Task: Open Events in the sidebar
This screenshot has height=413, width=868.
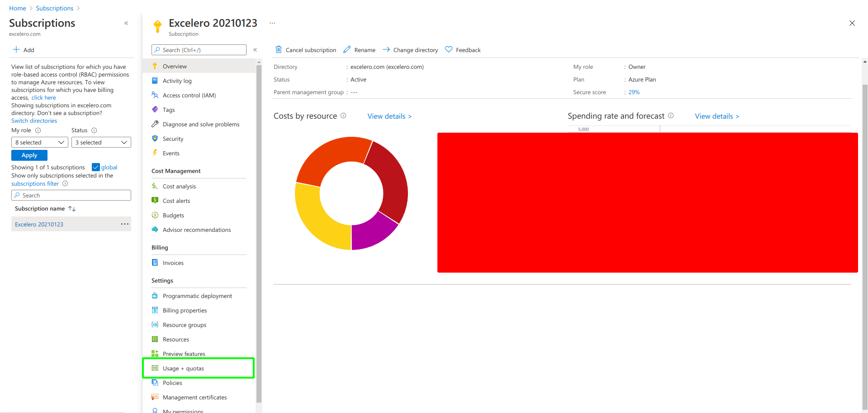Action: click(x=171, y=153)
